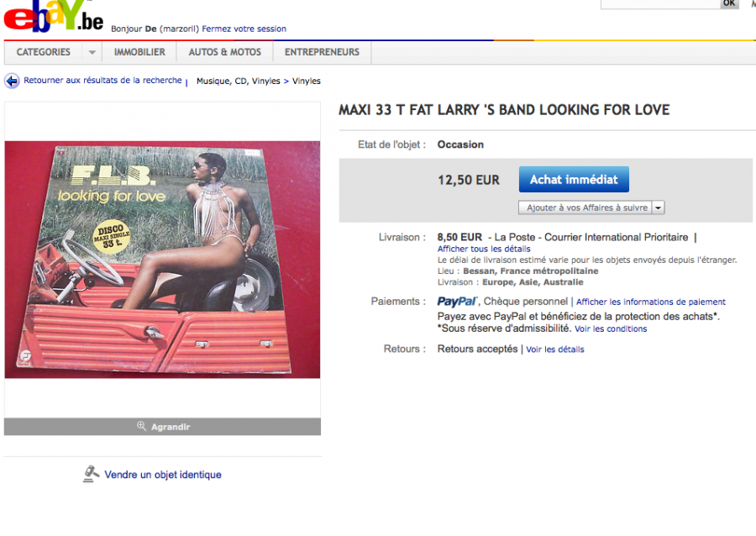
Task: Click Fermez votre session link
Action: click(x=244, y=29)
